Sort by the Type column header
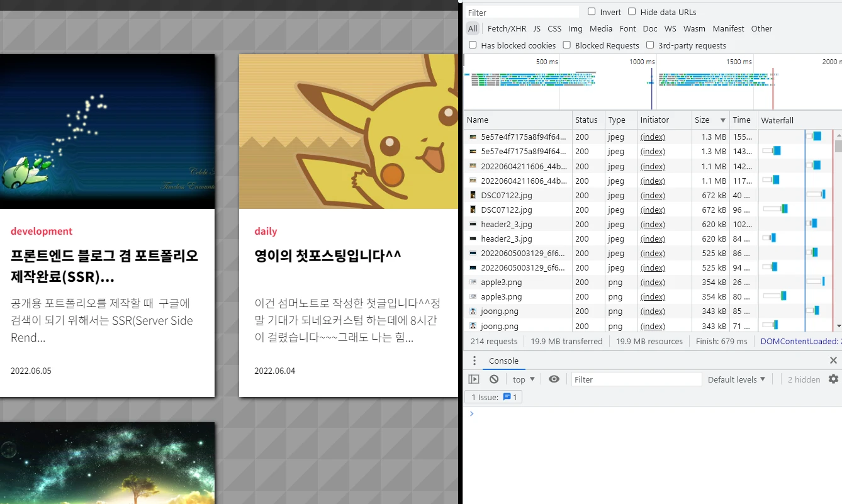The image size is (842, 504). [x=620, y=120]
